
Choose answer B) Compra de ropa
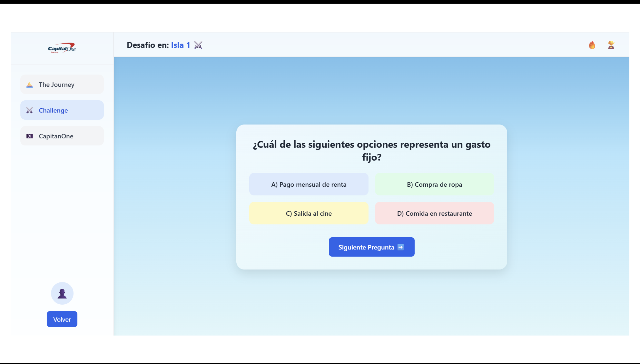(434, 185)
